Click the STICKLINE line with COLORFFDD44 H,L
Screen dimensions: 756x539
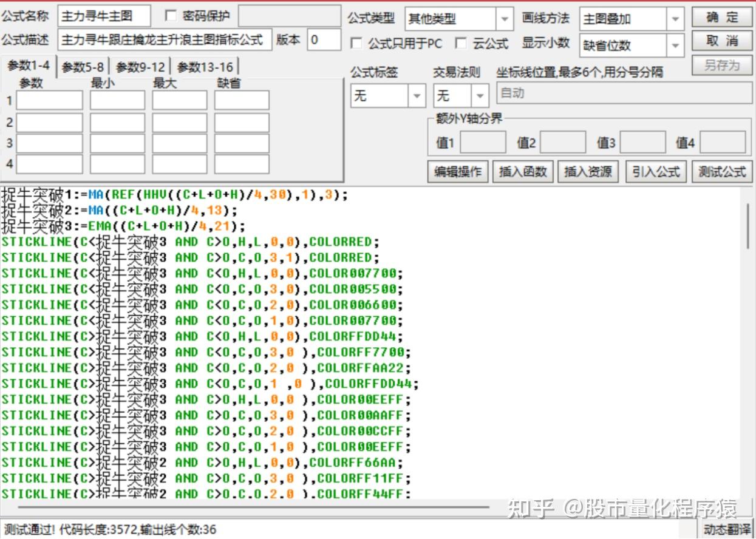pos(202,337)
